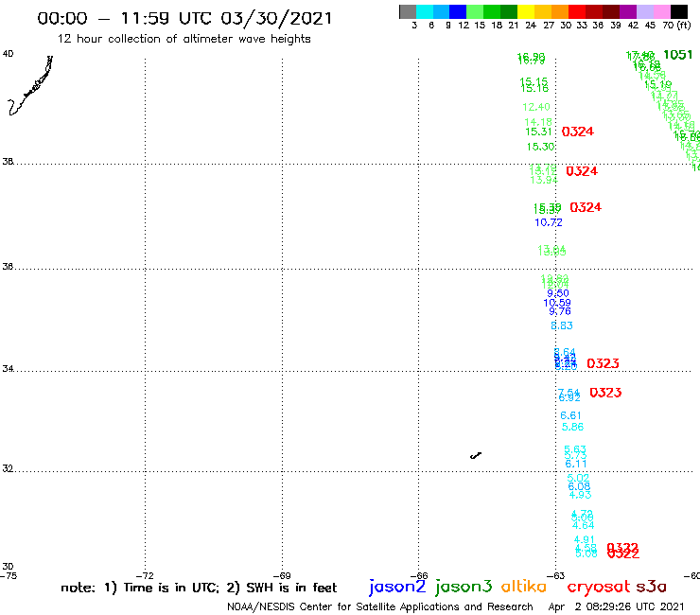Click the light green 15 ft legend swatch
The height and width of the screenshot is (615, 700).
pos(475,11)
